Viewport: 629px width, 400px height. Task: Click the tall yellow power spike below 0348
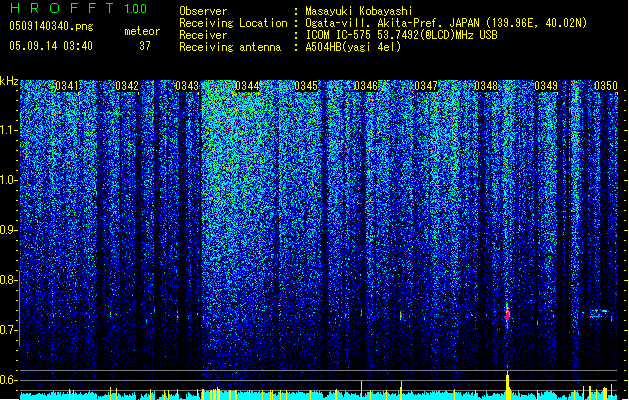[x=507, y=386]
